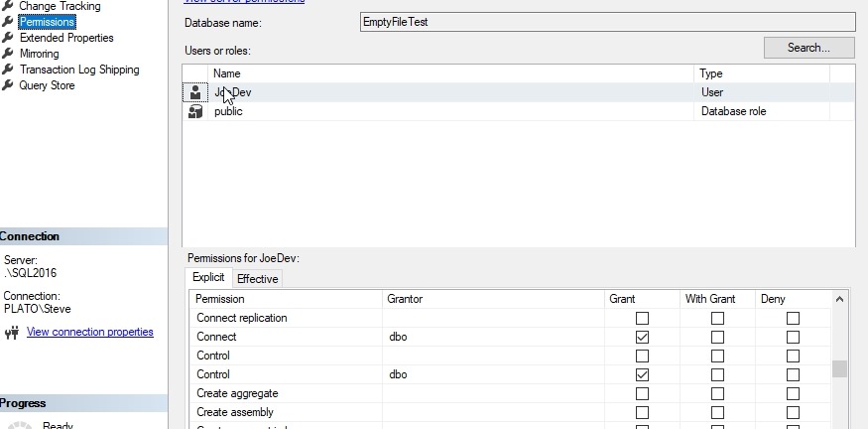
Task: Click the Database name field
Action: [x=607, y=22]
